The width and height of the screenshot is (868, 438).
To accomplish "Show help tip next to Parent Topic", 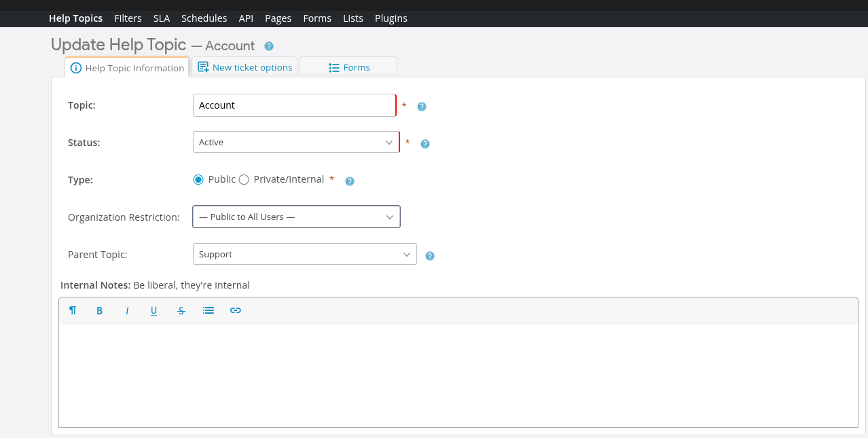I will (x=430, y=256).
